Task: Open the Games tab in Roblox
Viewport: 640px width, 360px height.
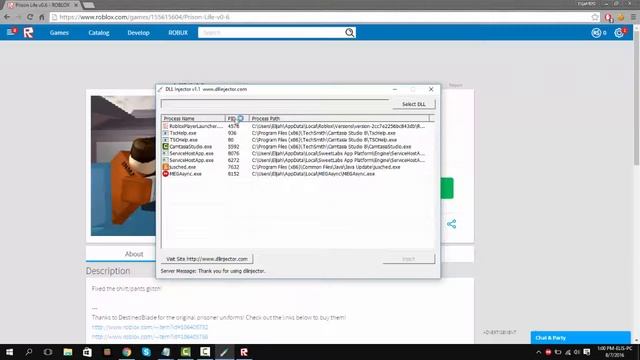Action: pos(59,33)
